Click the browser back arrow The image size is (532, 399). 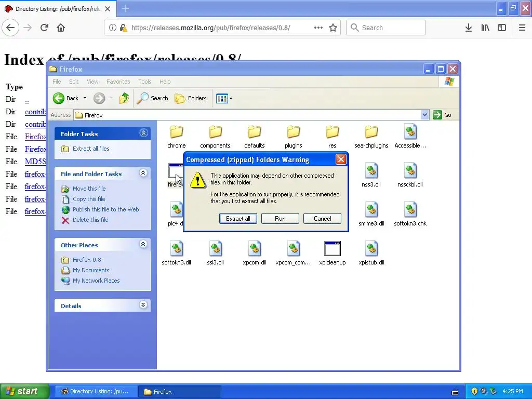(10, 28)
